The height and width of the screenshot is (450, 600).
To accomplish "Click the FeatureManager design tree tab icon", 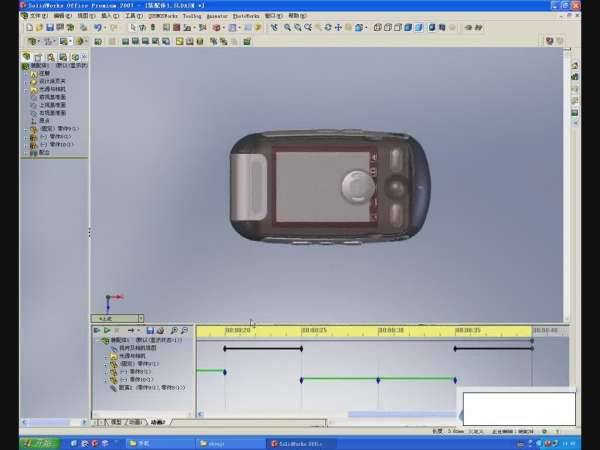I will click(26, 57).
